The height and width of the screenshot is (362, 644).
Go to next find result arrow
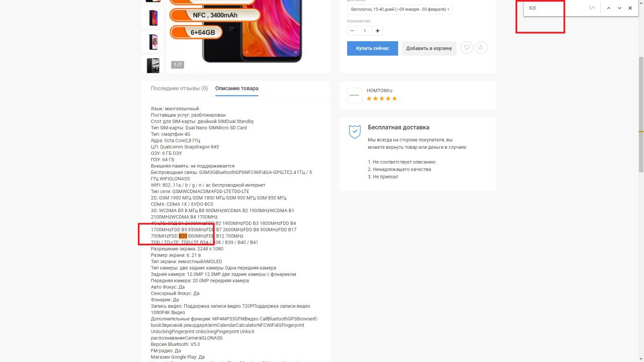(x=619, y=8)
